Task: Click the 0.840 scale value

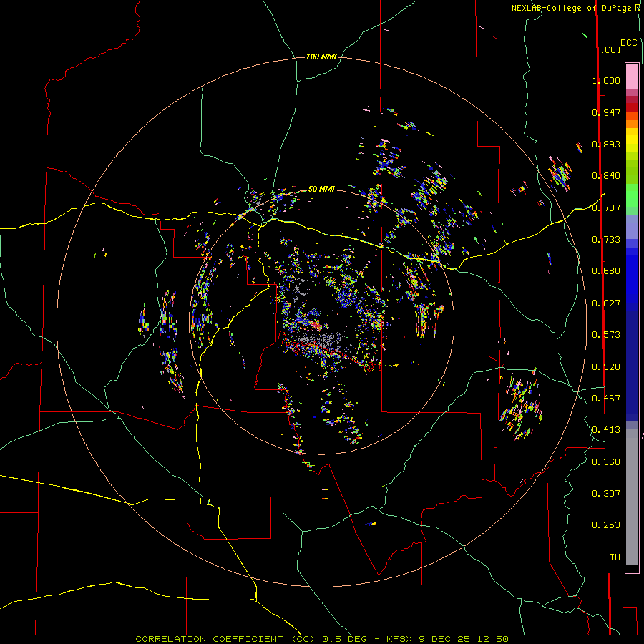Action: pyautogui.click(x=606, y=176)
